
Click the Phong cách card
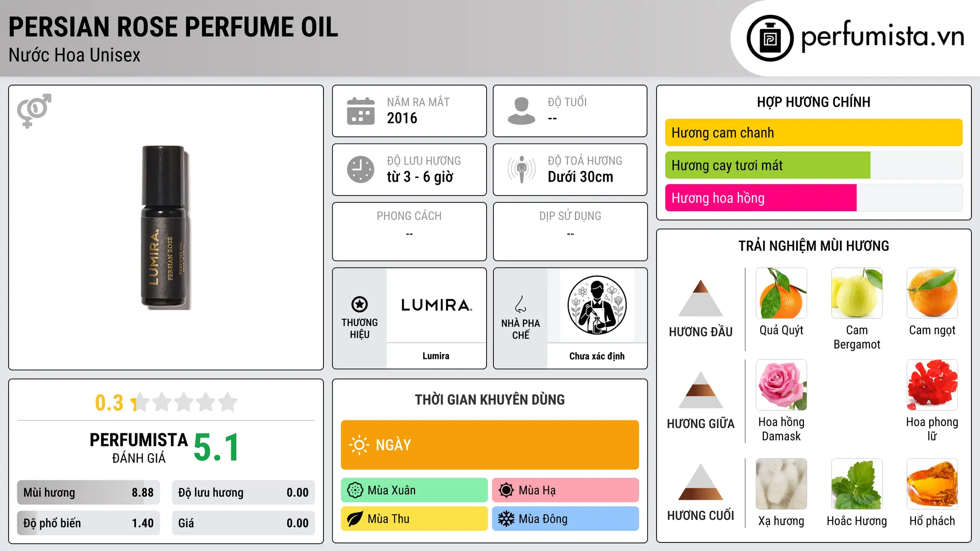click(409, 231)
